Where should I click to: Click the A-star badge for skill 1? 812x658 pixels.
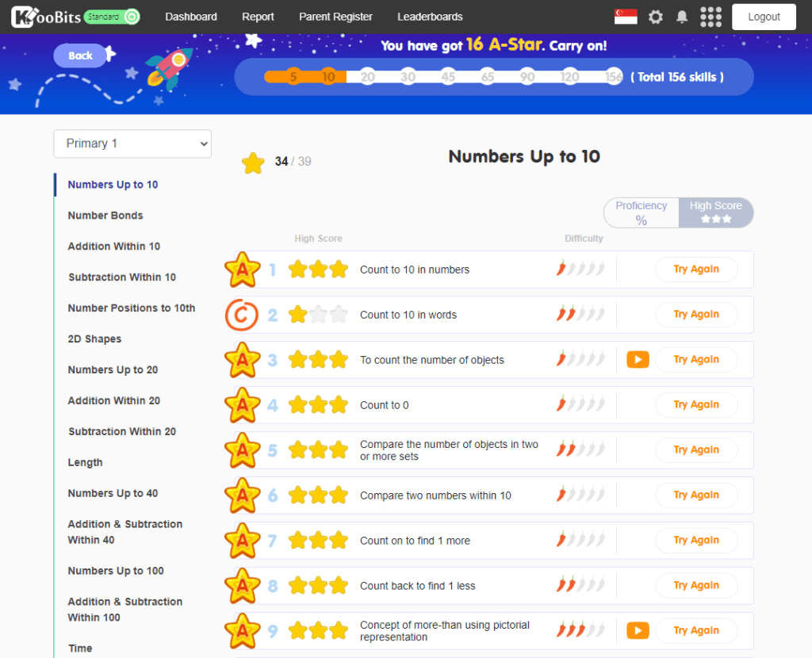(x=242, y=270)
